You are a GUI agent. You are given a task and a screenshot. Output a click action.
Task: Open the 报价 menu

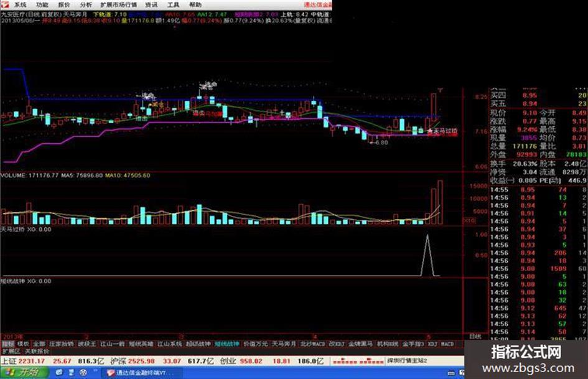[64, 5]
